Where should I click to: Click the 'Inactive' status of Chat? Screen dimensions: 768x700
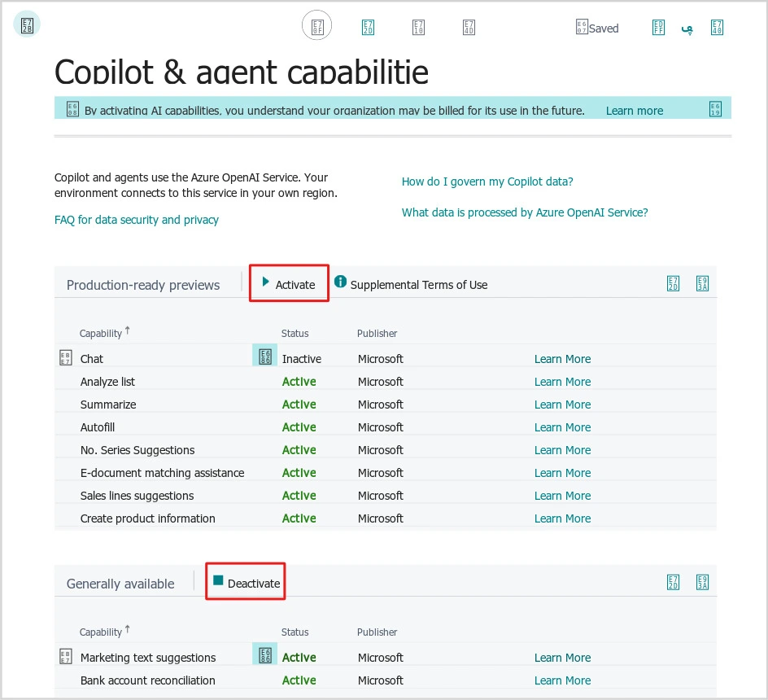(x=302, y=359)
